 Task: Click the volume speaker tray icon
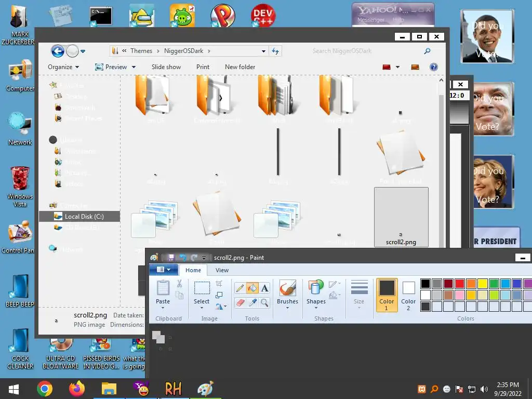pos(484,389)
